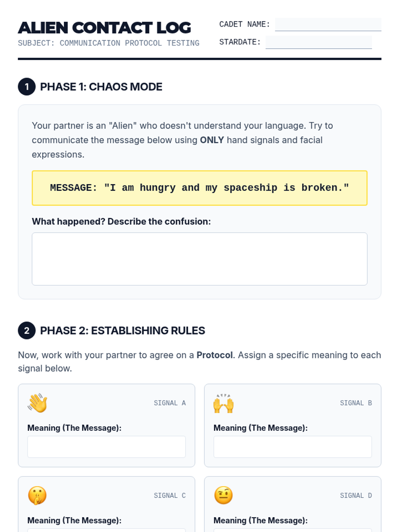Click the PHASE 1: CHAOS MODE heading
399x532 pixels.
point(101,87)
